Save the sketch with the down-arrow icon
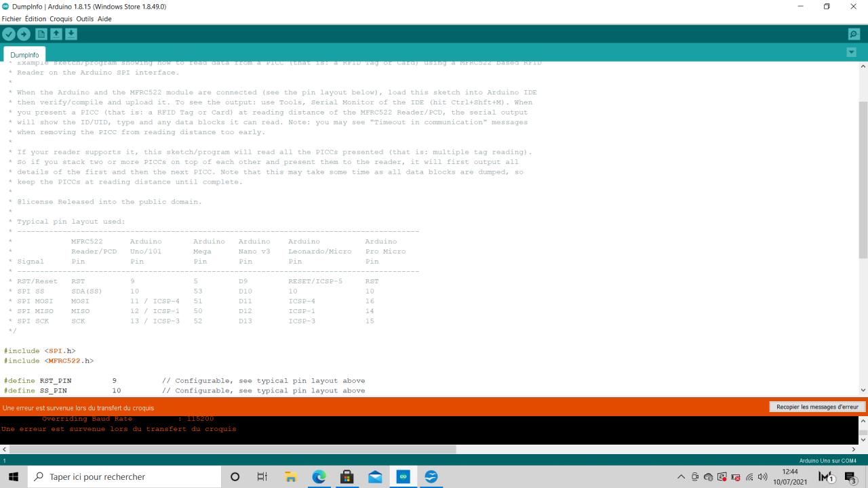868x488 pixels. pyautogui.click(x=71, y=34)
